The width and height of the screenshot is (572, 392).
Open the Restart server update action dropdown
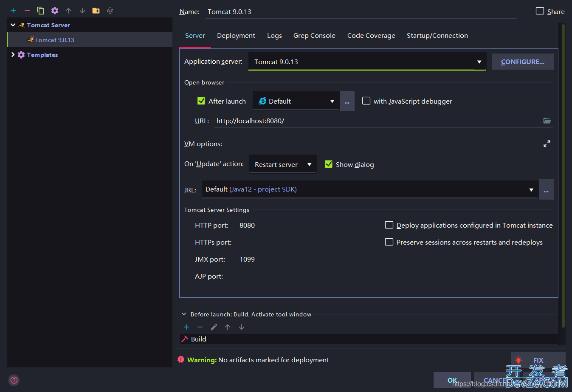click(283, 164)
